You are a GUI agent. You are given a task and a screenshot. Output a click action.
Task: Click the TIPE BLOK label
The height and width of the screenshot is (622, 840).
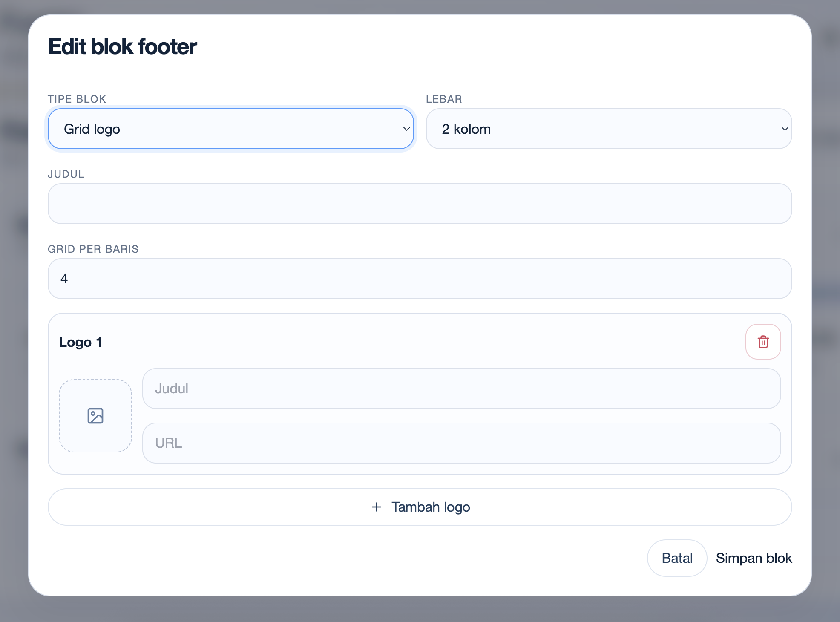[77, 99]
